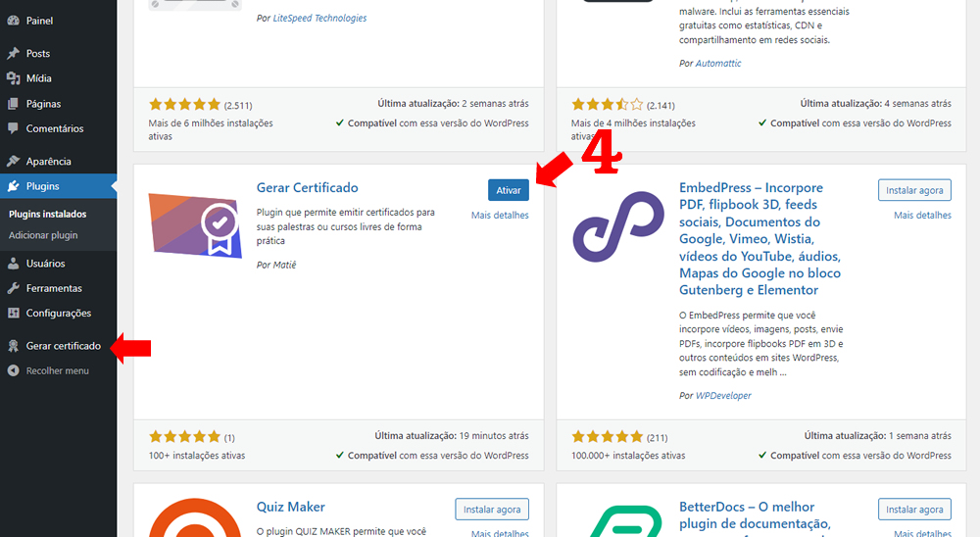Click the Ferramentas wrench icon
Image resolution: width=980 pixels, height=537 pixels.
point(13,288)
